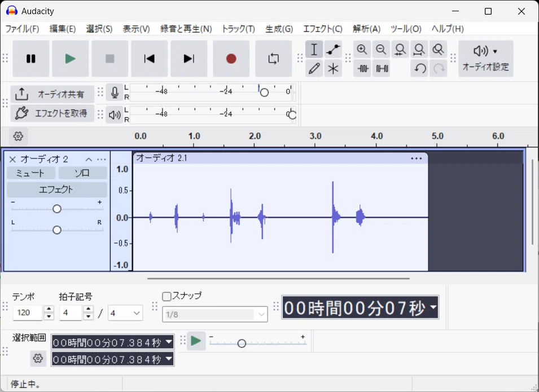Adjust recording level slider knob
Viewport: 539px width, 392px height.
point(264,92)
